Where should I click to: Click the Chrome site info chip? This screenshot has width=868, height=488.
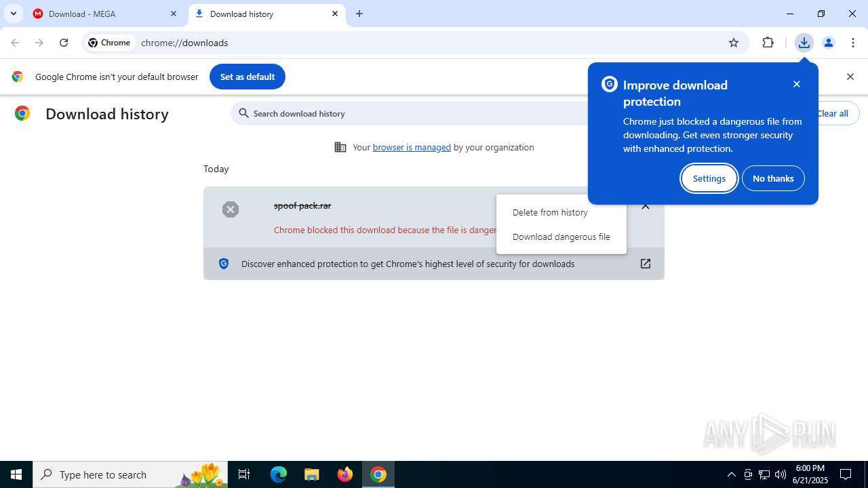(x=109, y=43)
